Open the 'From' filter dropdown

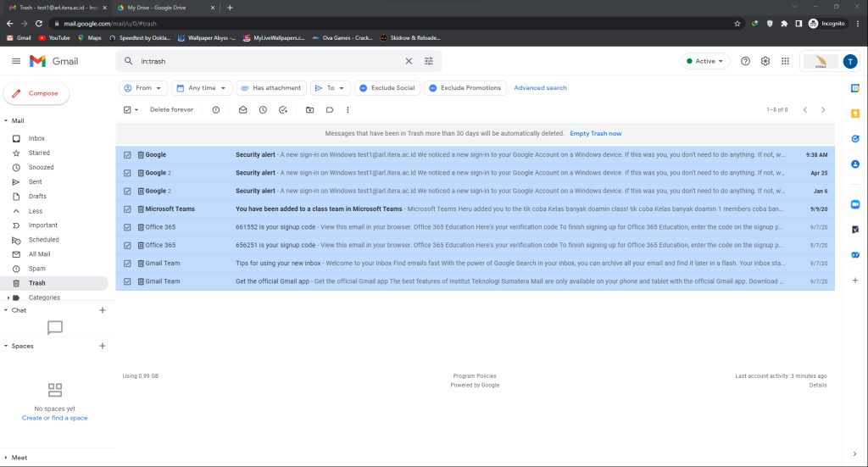[143, 87]
